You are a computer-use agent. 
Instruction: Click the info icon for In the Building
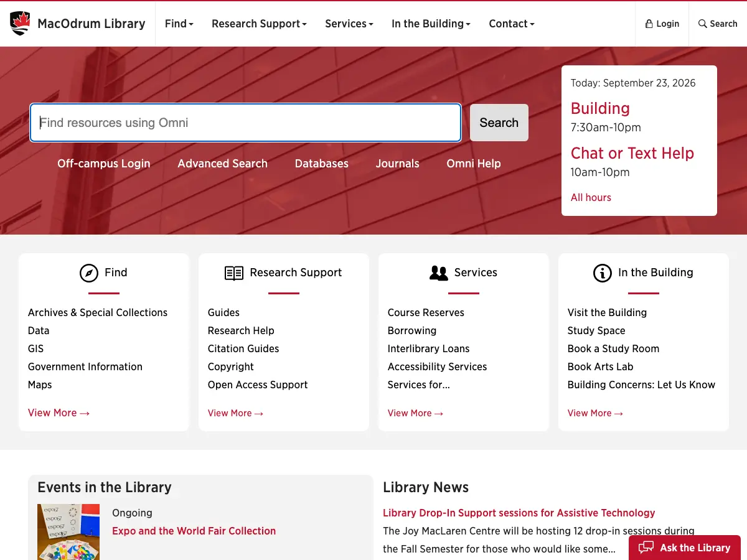click(603, 273)
